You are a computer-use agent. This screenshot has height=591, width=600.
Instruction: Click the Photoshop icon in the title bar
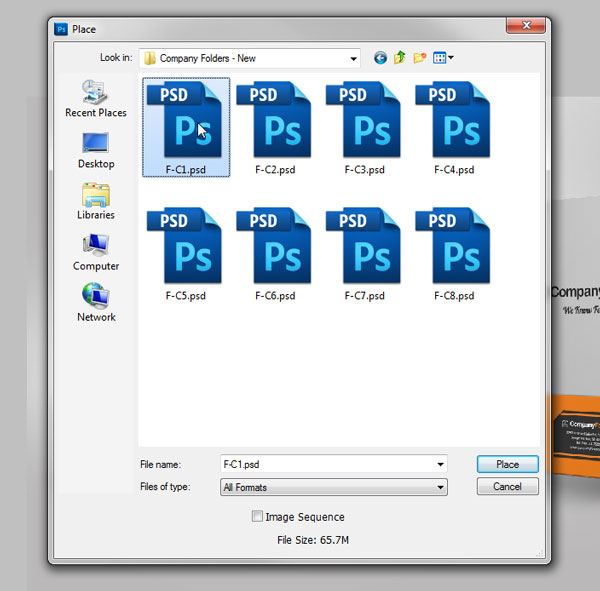(61, 29)
